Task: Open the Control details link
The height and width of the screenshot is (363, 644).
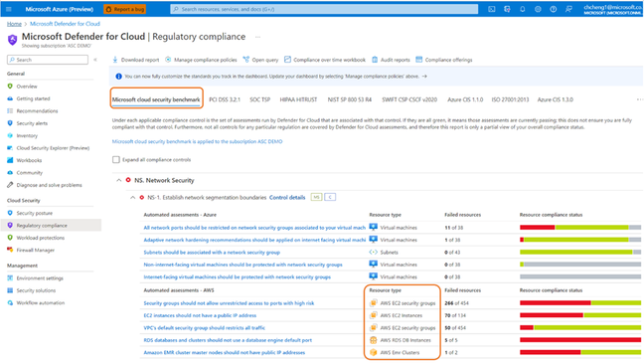Action: (x=287, y=197)
